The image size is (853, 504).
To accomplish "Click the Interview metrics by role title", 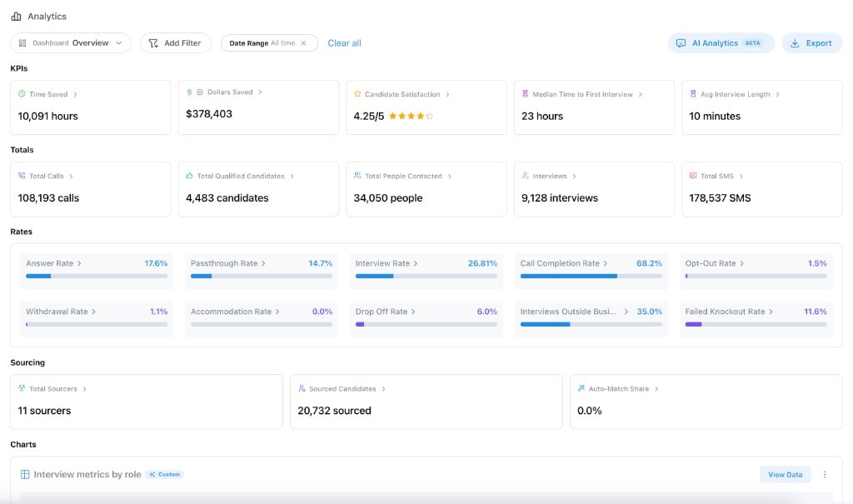I will (x=87, y=474).
